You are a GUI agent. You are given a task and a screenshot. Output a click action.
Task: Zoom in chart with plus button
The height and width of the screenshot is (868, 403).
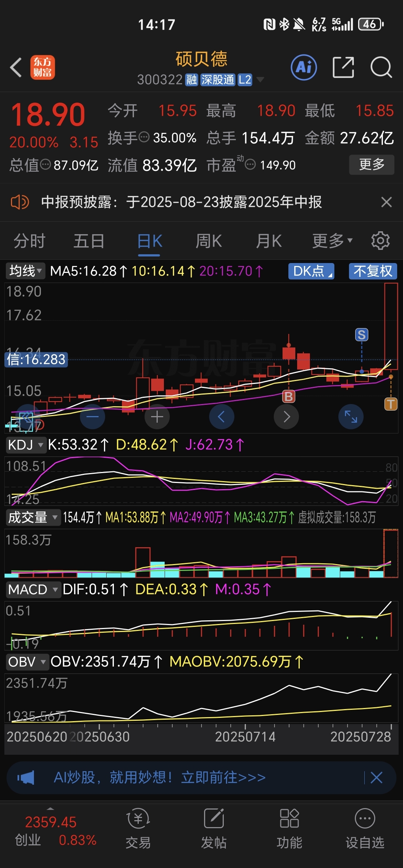[157, 416]
